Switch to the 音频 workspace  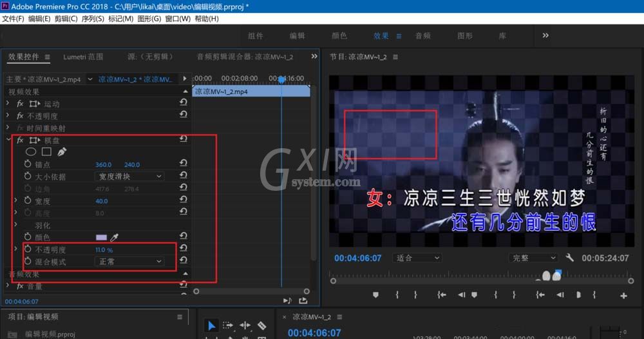(422, 36)
